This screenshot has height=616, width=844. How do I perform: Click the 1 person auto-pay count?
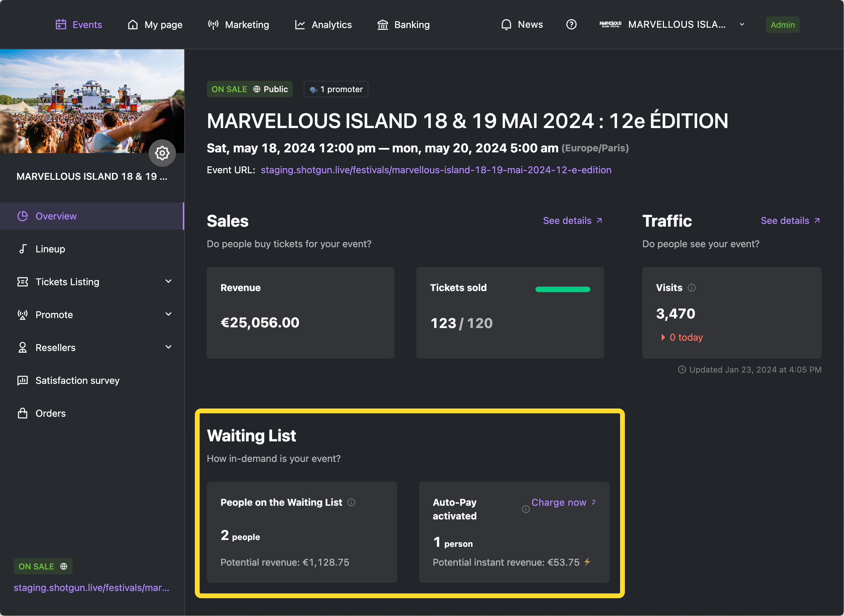[453, 542]
